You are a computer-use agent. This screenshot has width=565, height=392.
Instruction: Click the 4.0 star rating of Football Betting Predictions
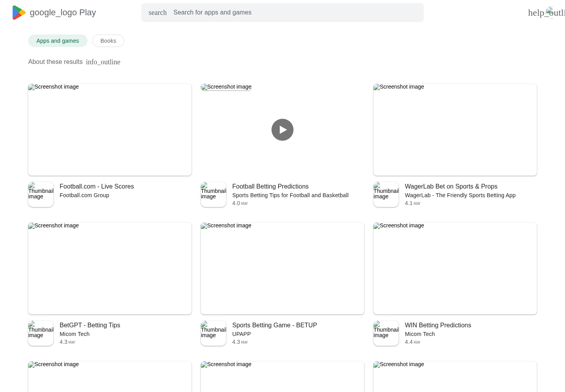[x=240, y=203]
